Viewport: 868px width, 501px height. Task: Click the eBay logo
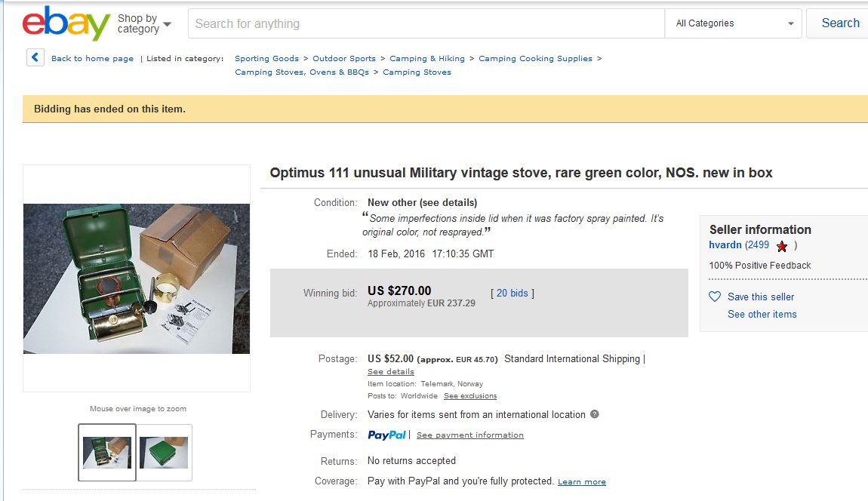pos(66,24)
